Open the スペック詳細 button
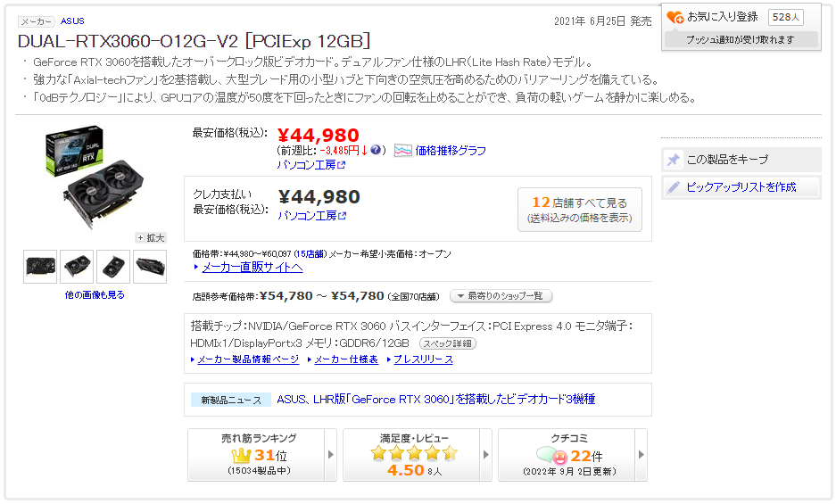836x504 pixels. [448, 343]
